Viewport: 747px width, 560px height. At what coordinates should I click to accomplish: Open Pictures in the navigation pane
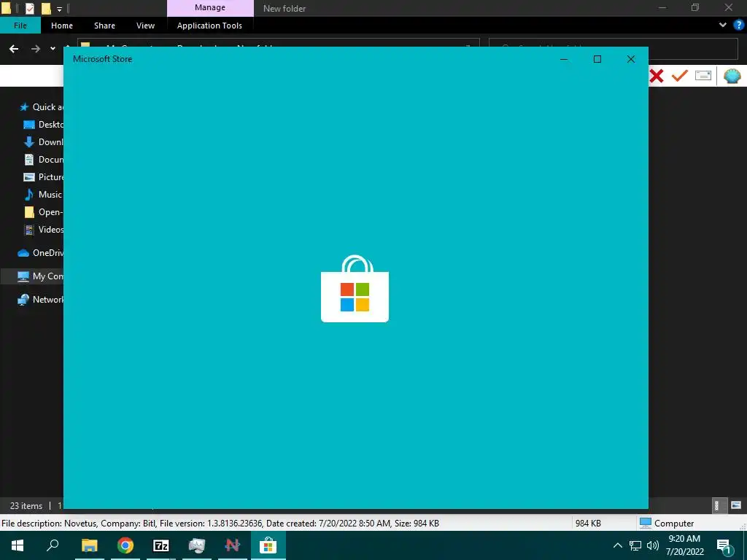pyautogui.click(x=43, y=176)
